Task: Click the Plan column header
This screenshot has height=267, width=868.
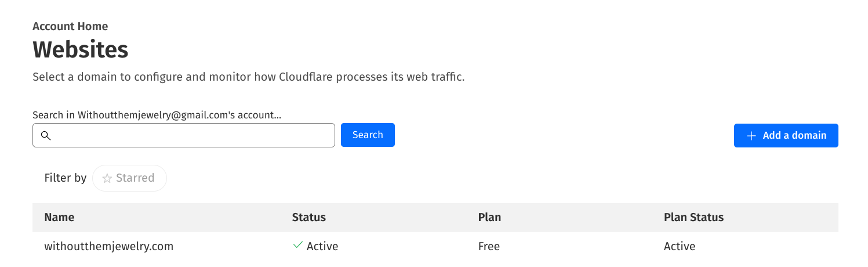Action: click(489, 218)
